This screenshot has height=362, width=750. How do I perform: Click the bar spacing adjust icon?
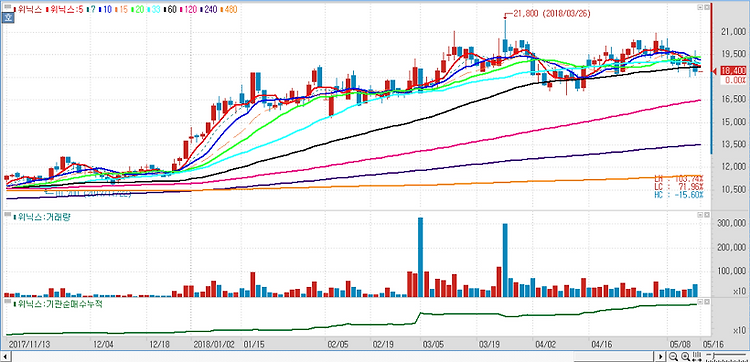tap(696, 356)
